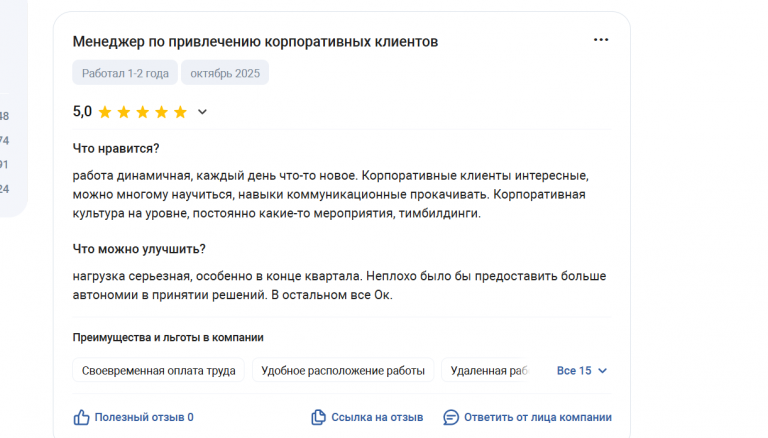Open the "Менеджер по привлечению корпоративных клиентов" title

click(255, 41)
